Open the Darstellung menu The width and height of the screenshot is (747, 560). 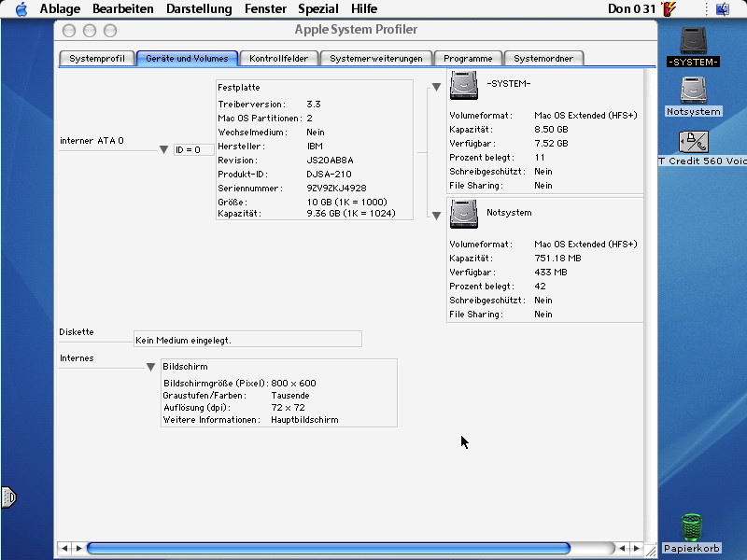pyautogui.click(x=199, y=9)
